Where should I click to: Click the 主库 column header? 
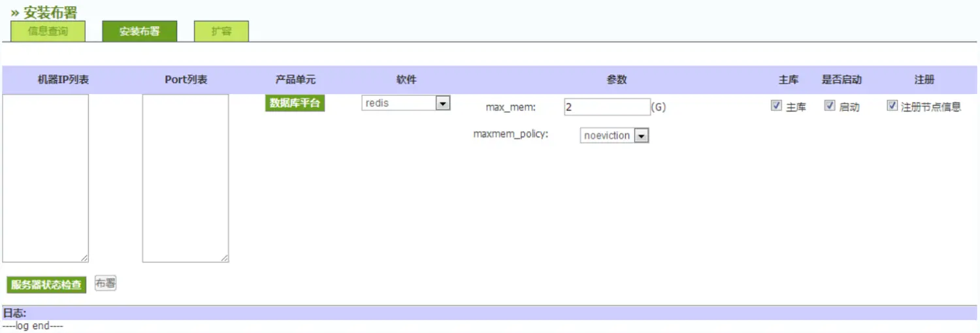click(x=789, y=80)
